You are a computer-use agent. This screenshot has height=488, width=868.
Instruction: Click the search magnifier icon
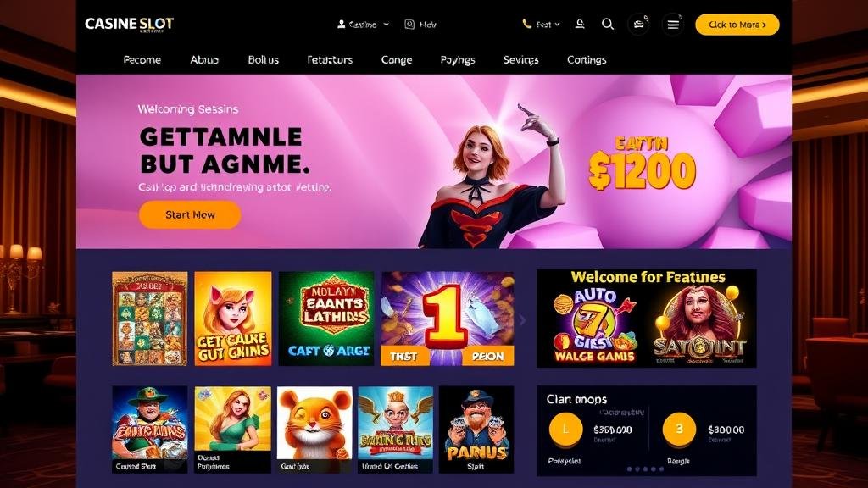(x=607, y=25)
